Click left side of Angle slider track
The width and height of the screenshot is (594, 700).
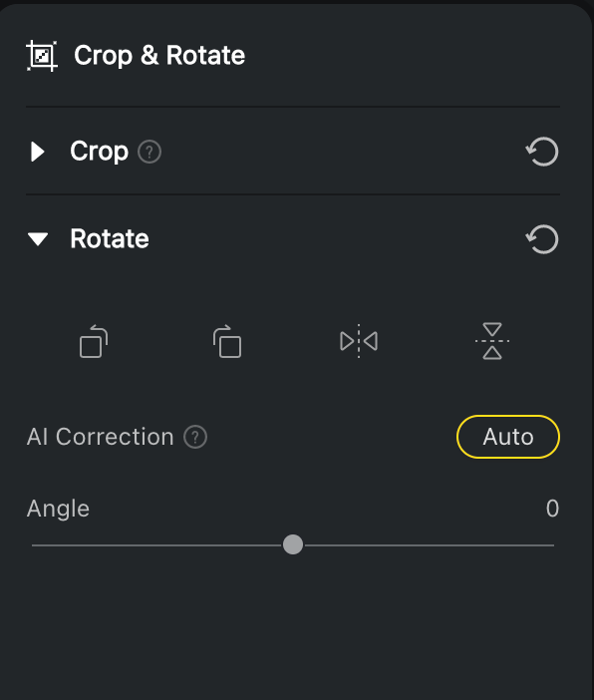pos(156,545)
